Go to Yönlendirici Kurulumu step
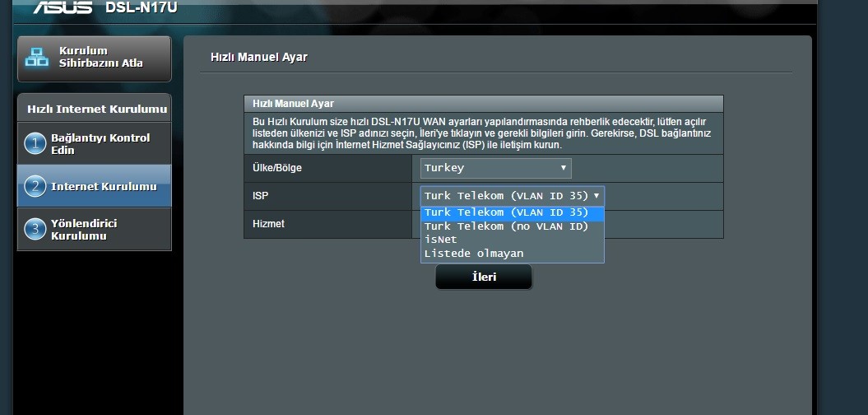This screenshot has width=868, height=415. tap(94, 230)
